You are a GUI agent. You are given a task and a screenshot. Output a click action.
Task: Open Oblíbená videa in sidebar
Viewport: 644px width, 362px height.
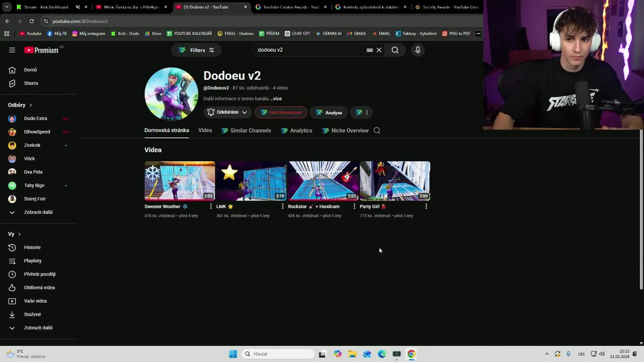(38, 288)
